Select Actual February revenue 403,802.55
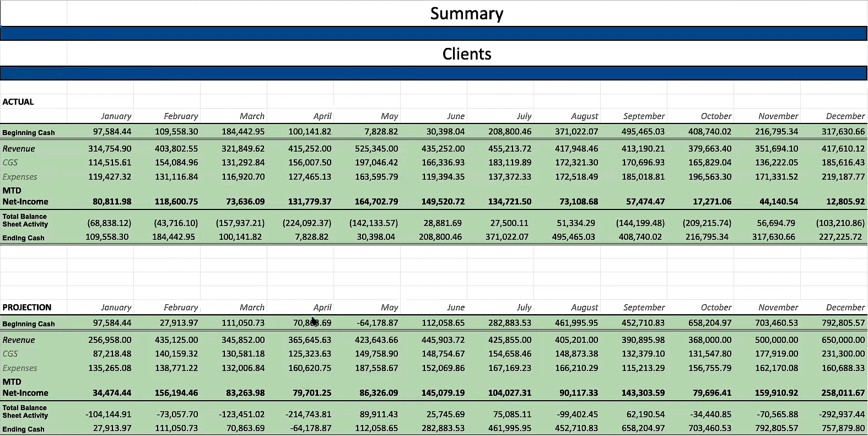Viewport: 868px width, 436px height. 176,149
